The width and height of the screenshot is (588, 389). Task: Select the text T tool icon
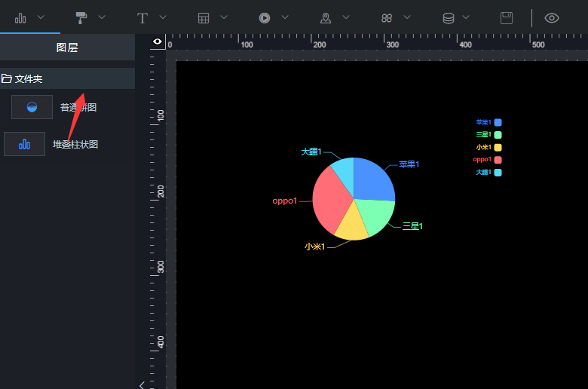pos(142,18)
